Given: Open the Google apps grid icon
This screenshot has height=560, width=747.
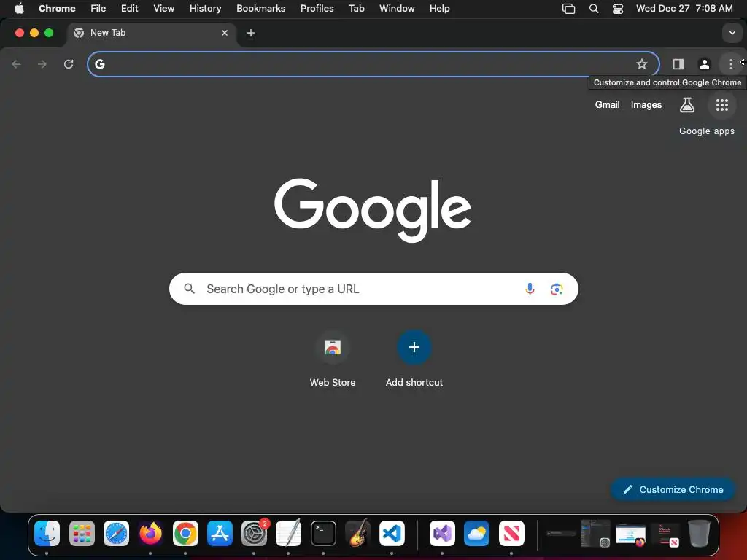Looking at the screenshot, I should click(x=721, y=105).
